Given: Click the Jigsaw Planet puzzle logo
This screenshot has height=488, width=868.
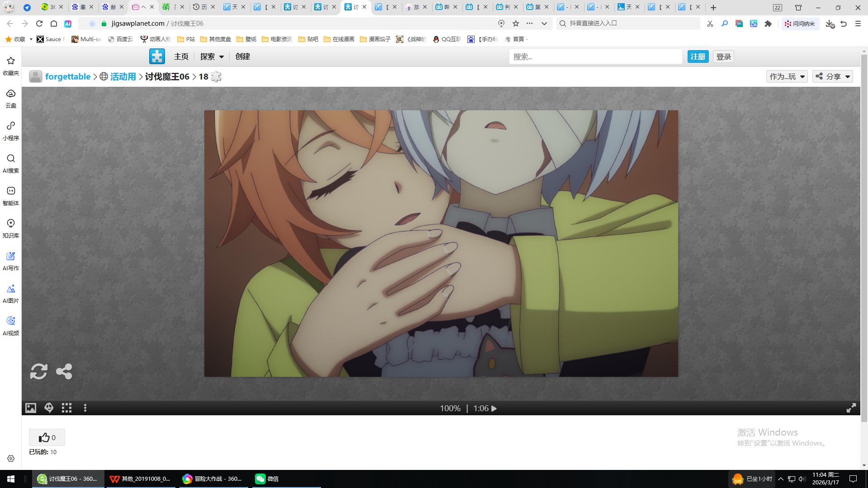Looking at the screenshot, I should pyautogui.click(x=157, y=56).
